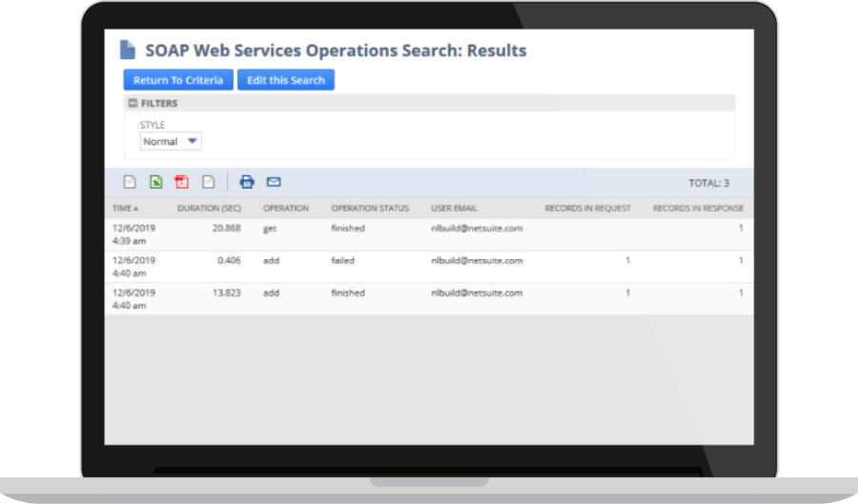Click the fourth blank document export icon
The height and width of the screenshot is (504, 858).
(x=209, y=182)
